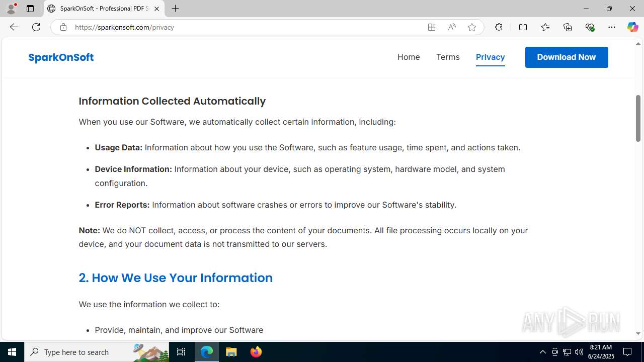
Task: Click the Download Now button
Action: pyautogui.click(x=567, y=57)
